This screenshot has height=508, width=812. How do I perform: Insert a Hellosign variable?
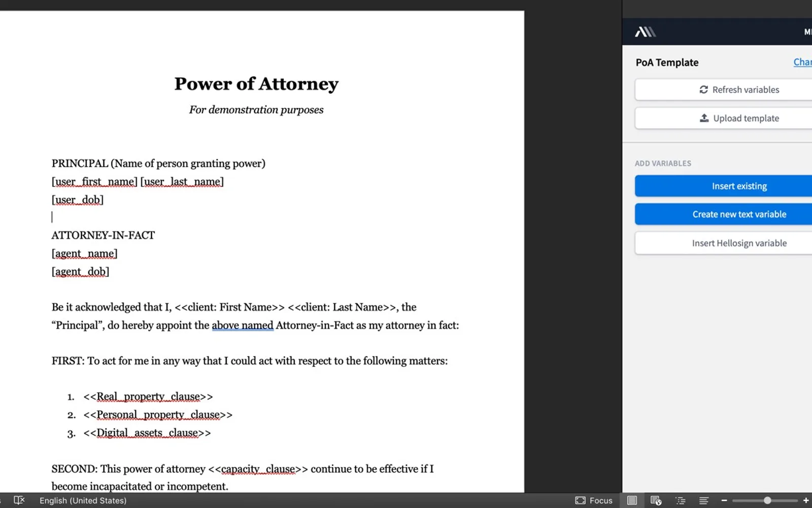coord(724,243)
